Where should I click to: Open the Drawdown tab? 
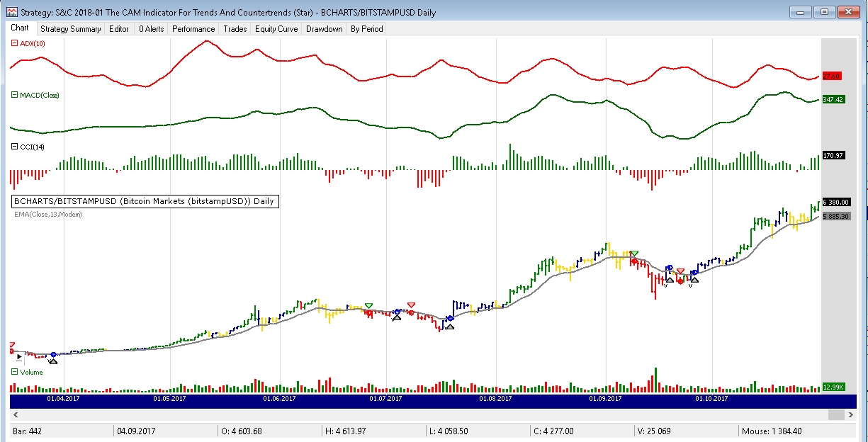click(x=325, y=29)
